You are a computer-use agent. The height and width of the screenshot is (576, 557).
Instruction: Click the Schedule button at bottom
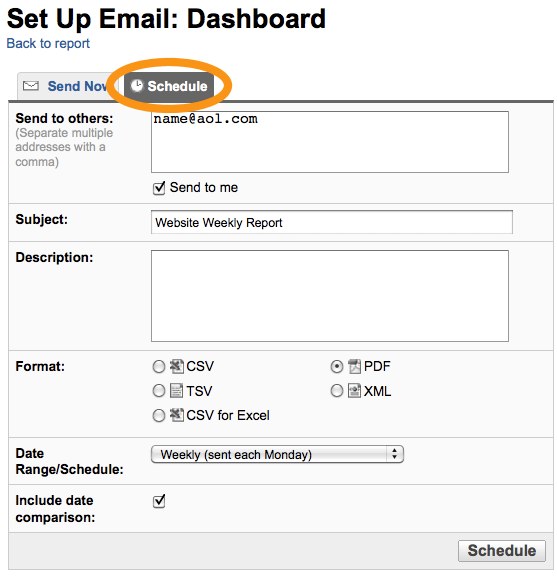click(x=502, y=551)
